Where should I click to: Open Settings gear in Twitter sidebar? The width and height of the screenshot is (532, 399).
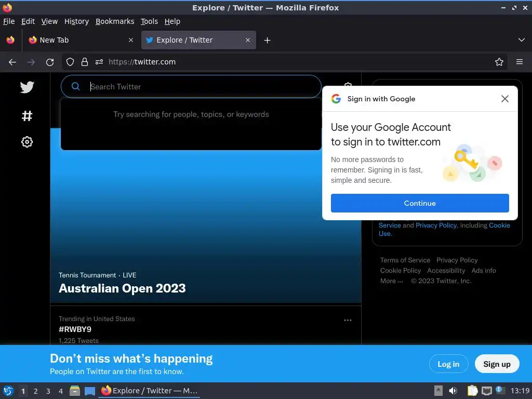tap(27, 142)
